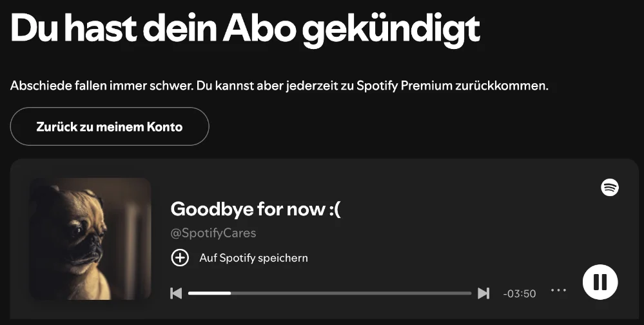Click 'Zurück zu meinem Konto' button
This screenshot has height=325, width=644.
click(110, 126)
